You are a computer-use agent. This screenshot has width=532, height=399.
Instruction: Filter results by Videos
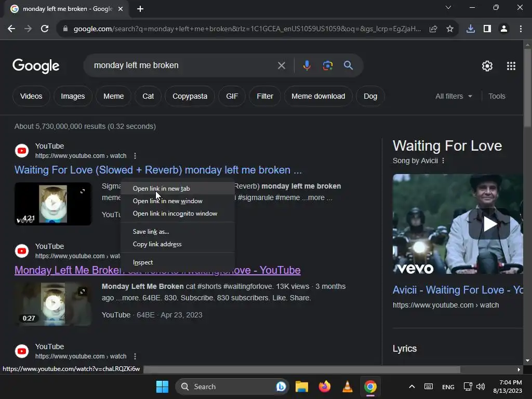31,96
